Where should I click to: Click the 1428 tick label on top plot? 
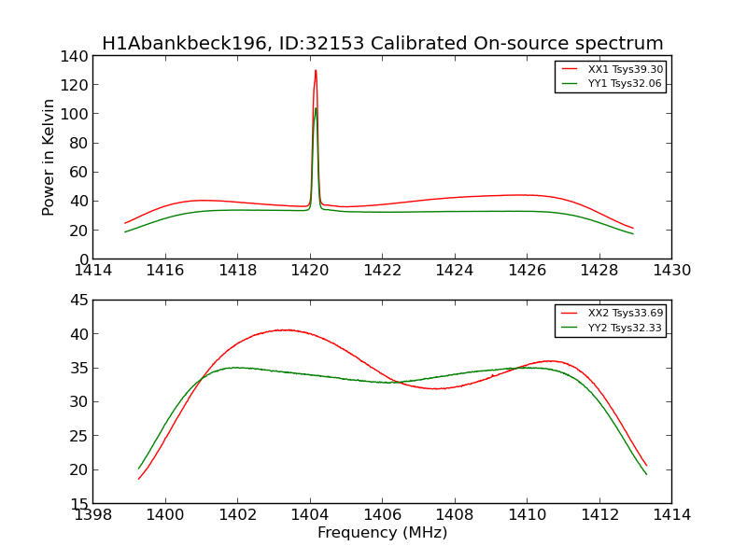pyautogui.click(x=599, y=271)
